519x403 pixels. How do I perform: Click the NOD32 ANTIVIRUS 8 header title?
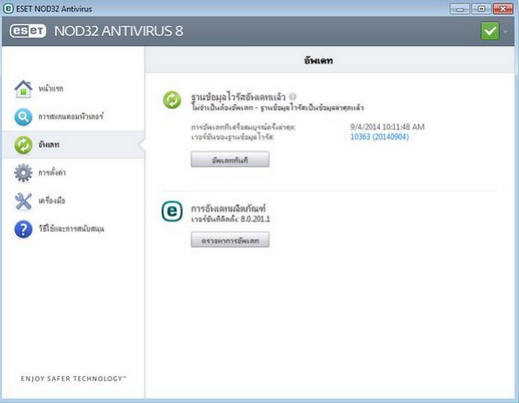click(x=119, y=31)
